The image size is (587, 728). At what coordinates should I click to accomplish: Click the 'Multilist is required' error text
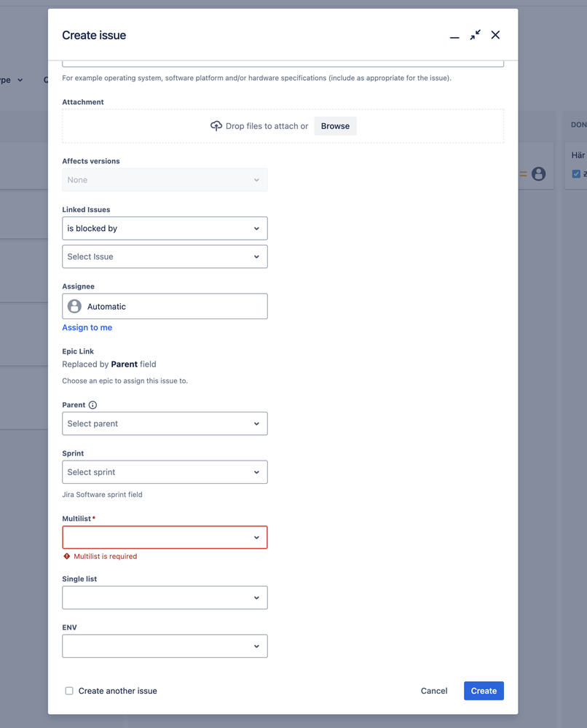106,556
